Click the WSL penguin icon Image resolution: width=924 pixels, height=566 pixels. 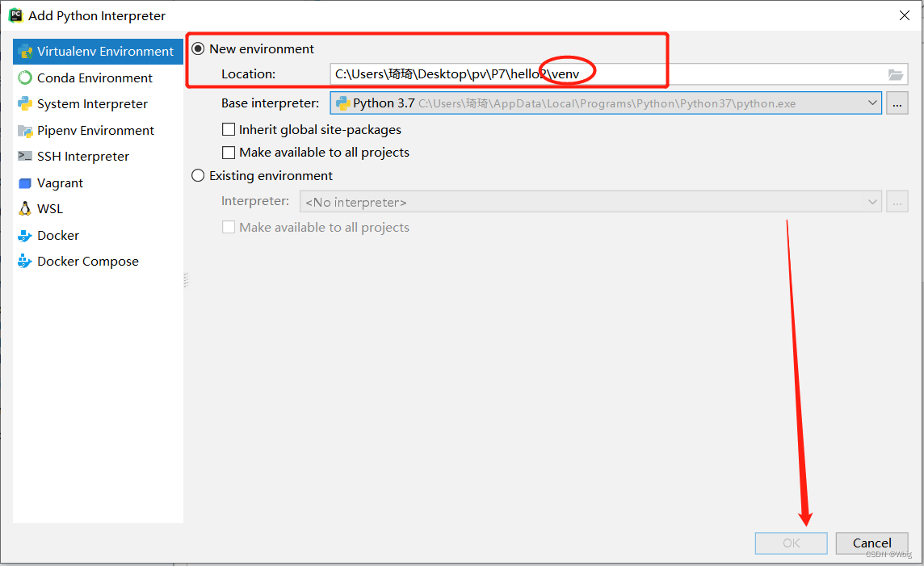point(25,209)
